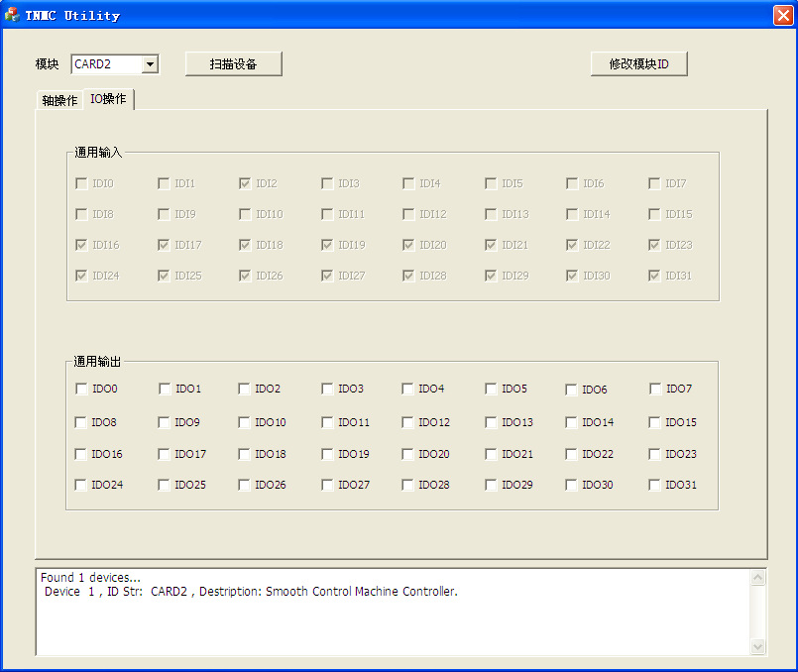798x672 pixels.
Task: Click the log scrollbar up arrow
Action: (x=757, y=578)
